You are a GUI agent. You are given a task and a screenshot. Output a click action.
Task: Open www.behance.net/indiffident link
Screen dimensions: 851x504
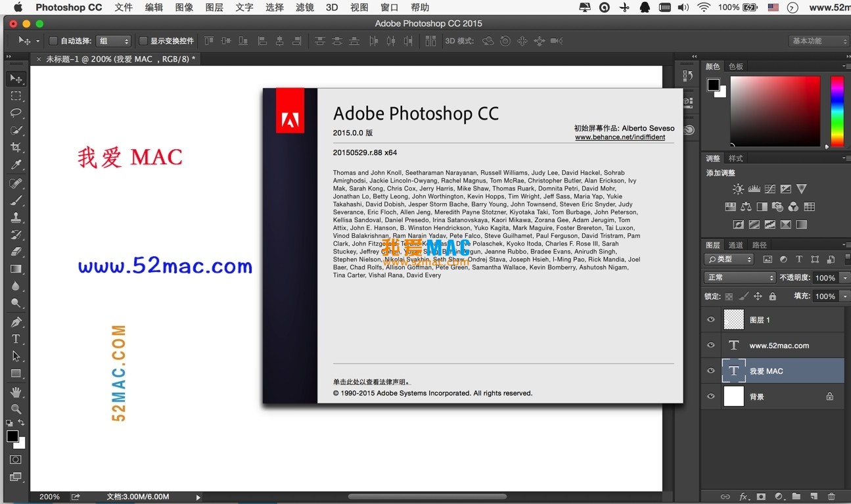[x=620, y=137]
